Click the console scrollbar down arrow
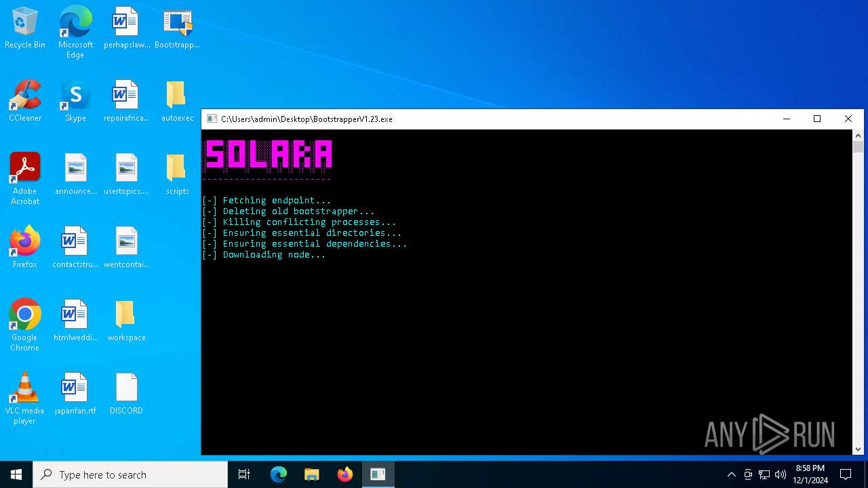868x488 pixels. pyautogui.click(x=858, y=449)
